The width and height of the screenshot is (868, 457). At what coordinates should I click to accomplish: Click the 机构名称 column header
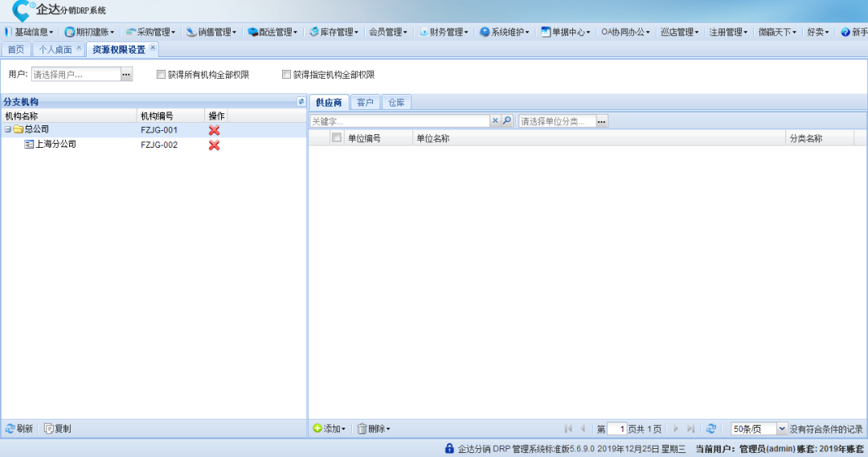tap(69, 116)
